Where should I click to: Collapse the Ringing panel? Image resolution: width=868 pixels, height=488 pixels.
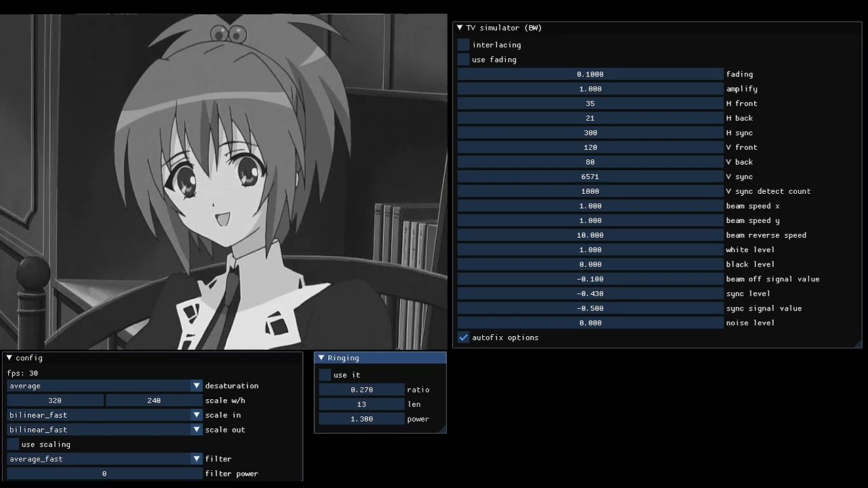pos(321,358)
